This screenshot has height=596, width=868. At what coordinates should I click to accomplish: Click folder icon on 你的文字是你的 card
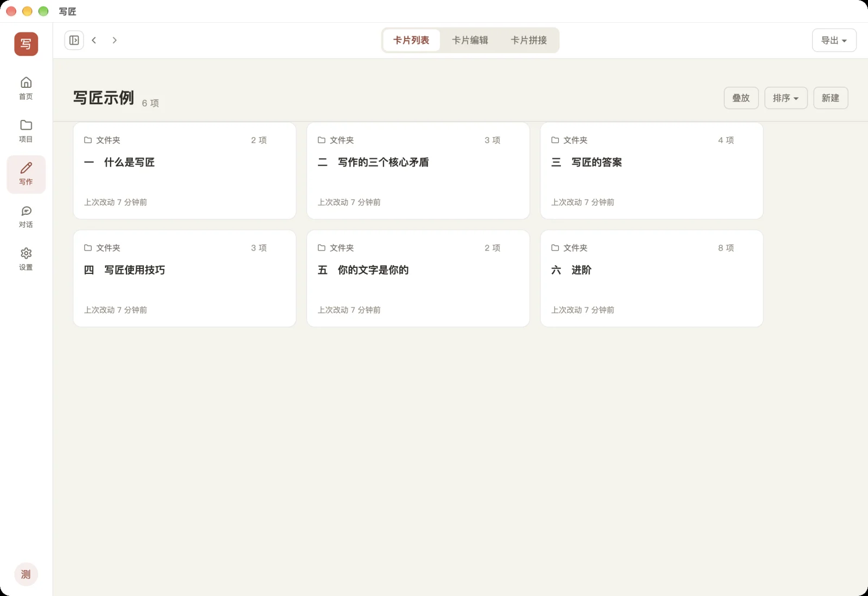[322, 248]
